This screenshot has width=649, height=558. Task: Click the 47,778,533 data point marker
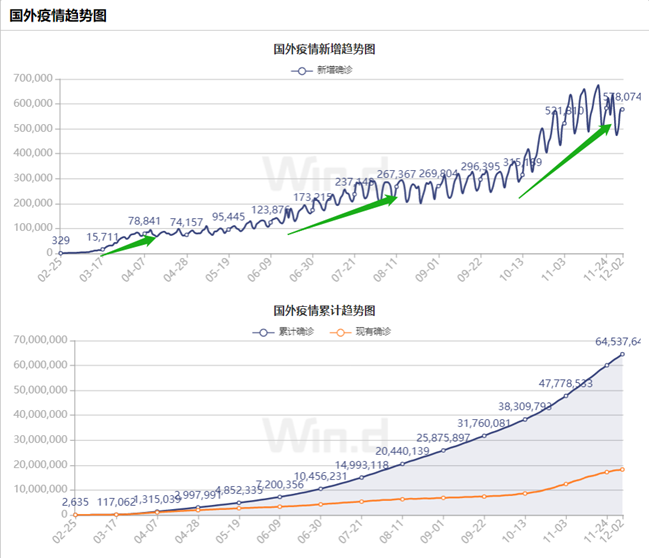click(x=566, y=396)
